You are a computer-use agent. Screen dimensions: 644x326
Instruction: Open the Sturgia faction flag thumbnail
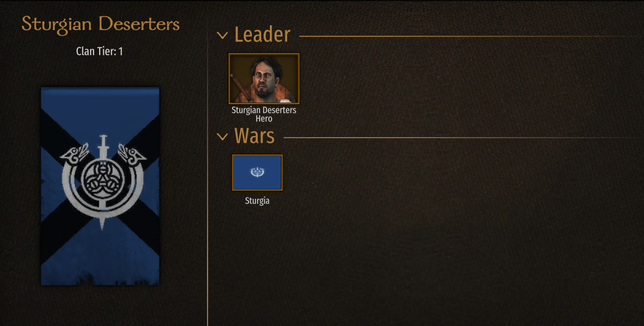(257, 172)
